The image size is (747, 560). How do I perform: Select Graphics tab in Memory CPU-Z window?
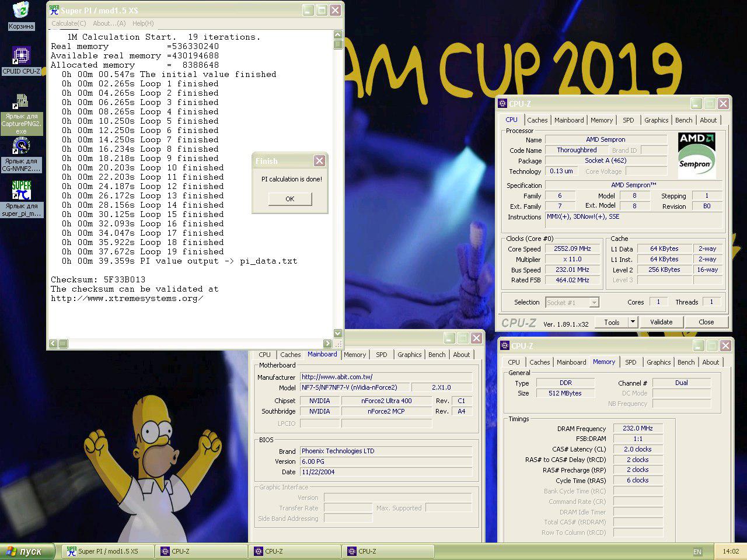659,362
